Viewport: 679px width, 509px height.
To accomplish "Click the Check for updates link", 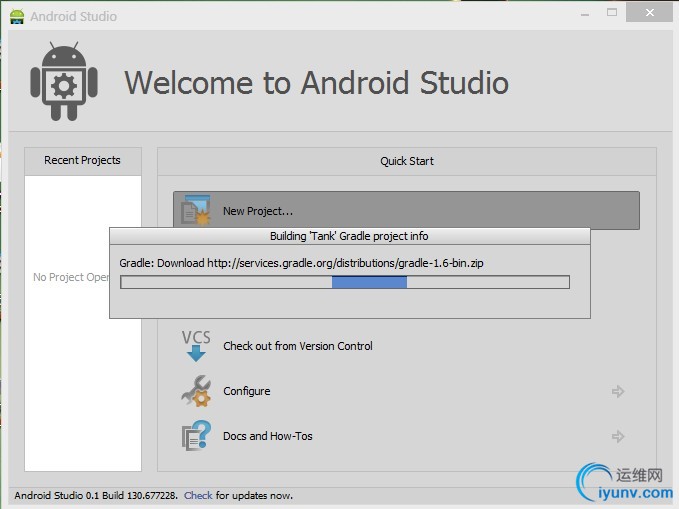I will tap(198, 496).
